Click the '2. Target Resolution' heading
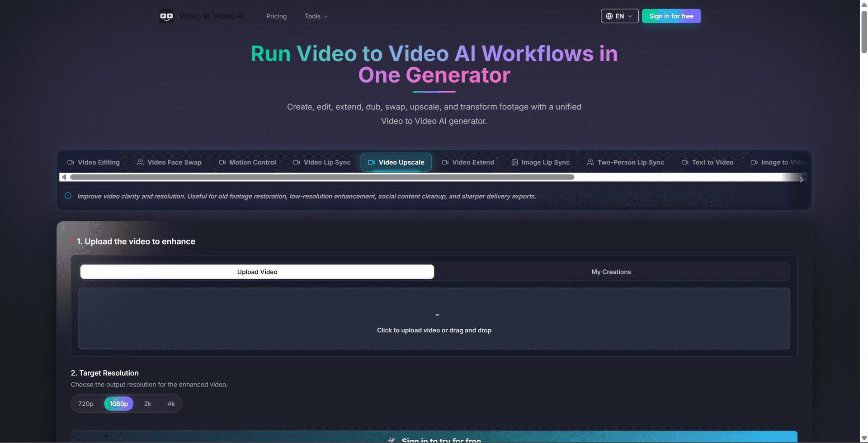This screenshot has width=868, height=443. click(x=105, y=373)
